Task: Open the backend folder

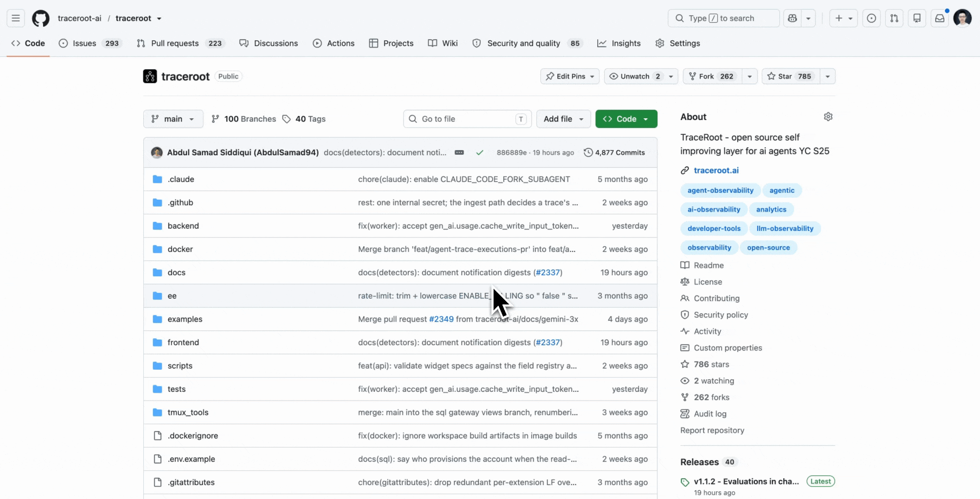Action: click(x=183, y=226)
